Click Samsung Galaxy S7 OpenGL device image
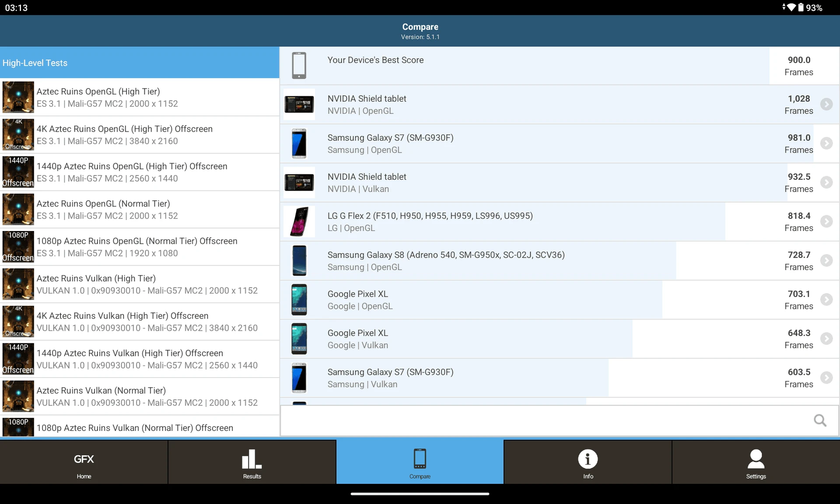 point(299,143)
